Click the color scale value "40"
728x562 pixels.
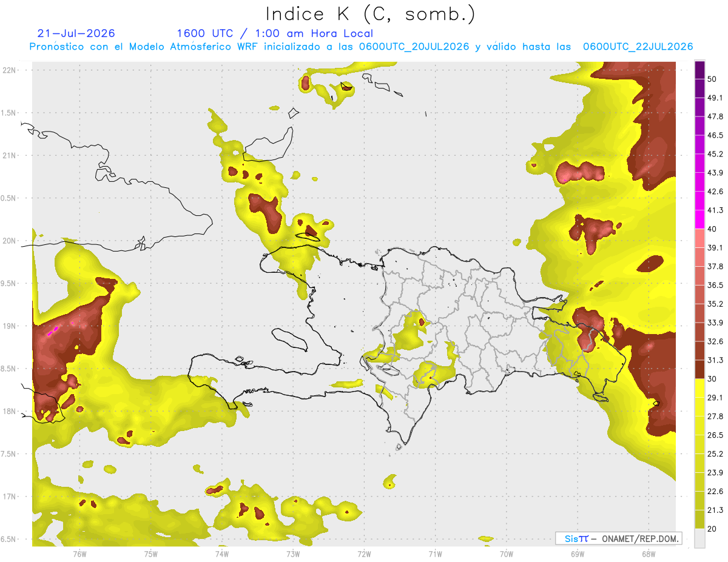(x=713, y=229)
